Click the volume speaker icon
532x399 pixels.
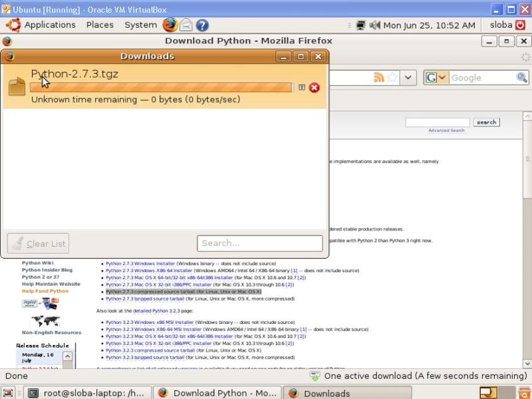point(374,25)
